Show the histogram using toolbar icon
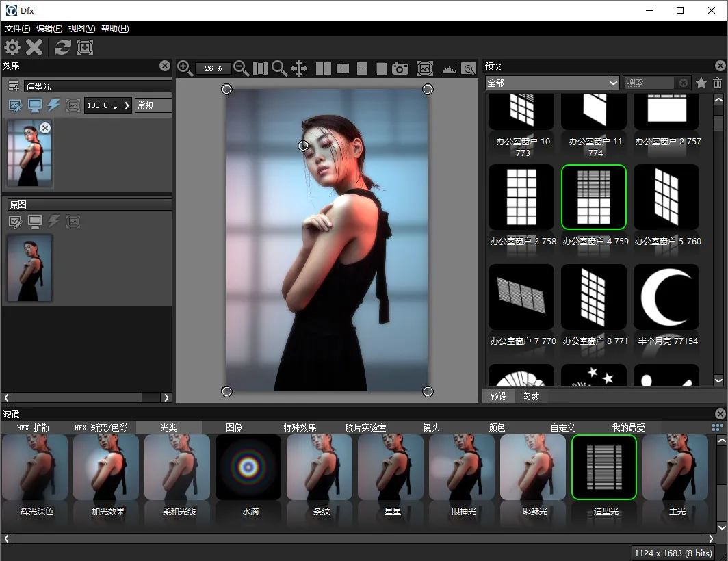728x561 pixels. pyautogui.click(x=449, y=68)
